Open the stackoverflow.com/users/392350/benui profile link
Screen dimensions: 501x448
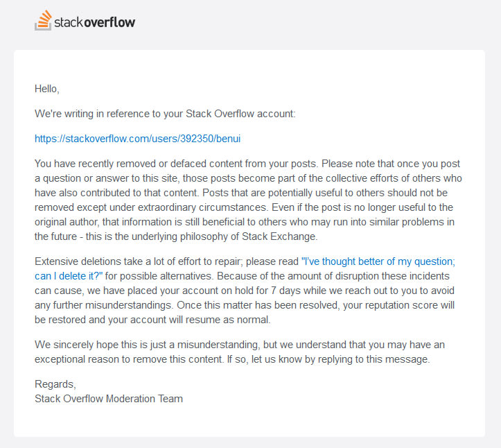click(x=137, y=139)
